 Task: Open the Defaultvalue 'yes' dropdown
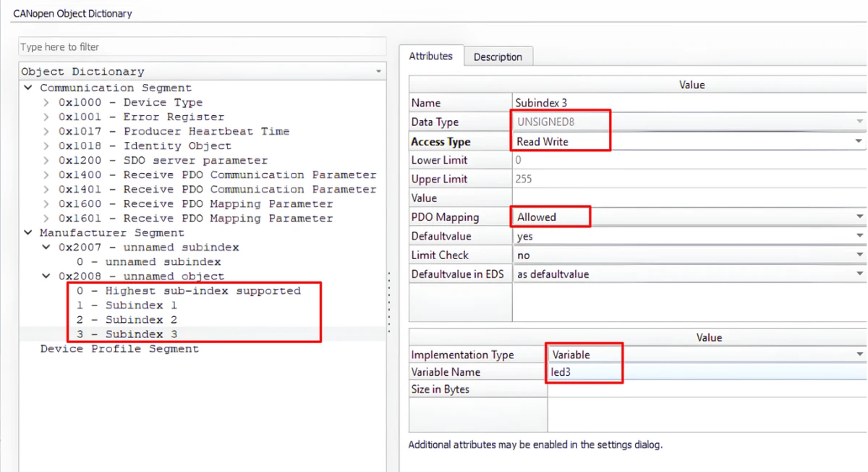(x=689, y=236)
